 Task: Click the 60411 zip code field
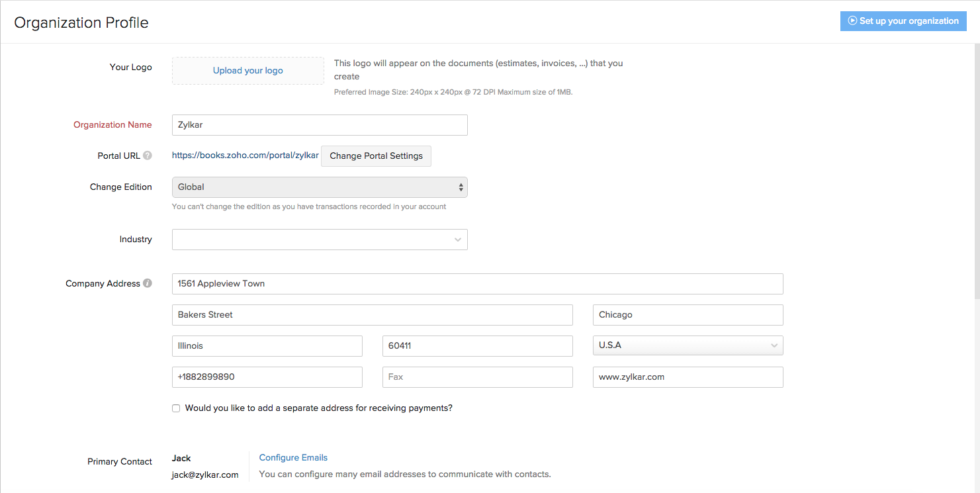[x=477, y=345]
